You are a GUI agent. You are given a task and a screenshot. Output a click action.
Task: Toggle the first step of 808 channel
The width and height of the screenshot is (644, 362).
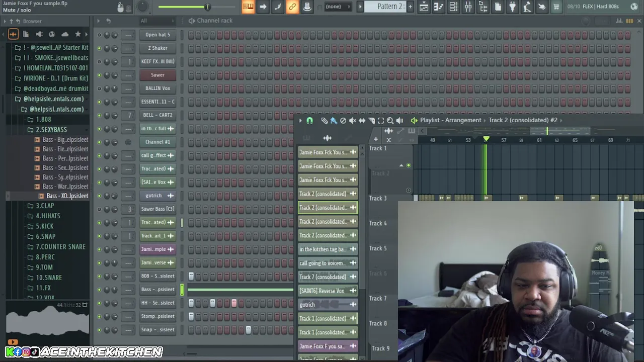[191, 276]
